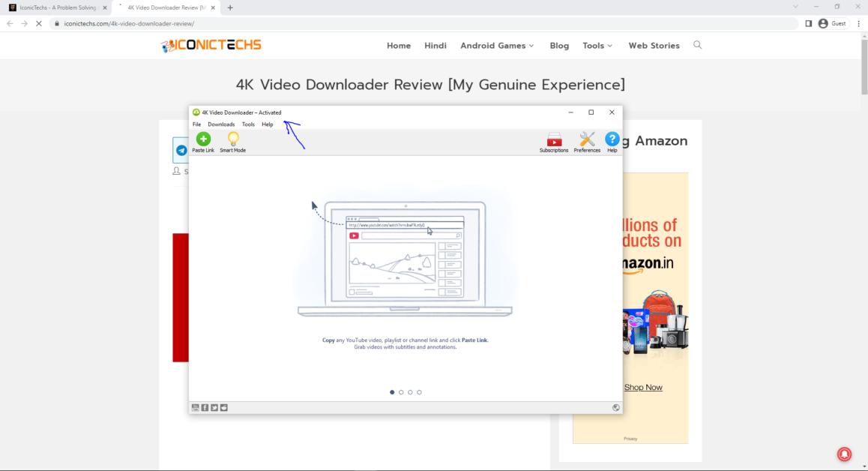Open Preferences wrench and screwdriver icon
Viewport: 868px width, 471px height.
pyautogui.click(x=587, y=142)
